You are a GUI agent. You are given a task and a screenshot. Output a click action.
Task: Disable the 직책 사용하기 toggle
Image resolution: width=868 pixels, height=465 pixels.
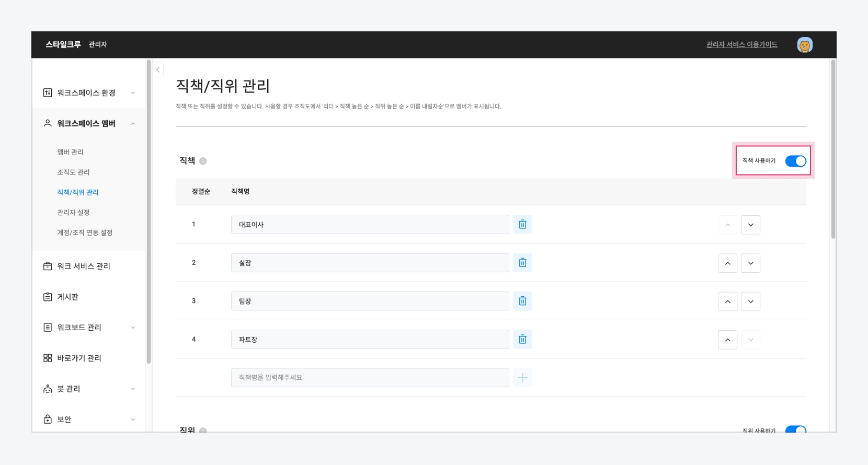(x=795, y=161)
